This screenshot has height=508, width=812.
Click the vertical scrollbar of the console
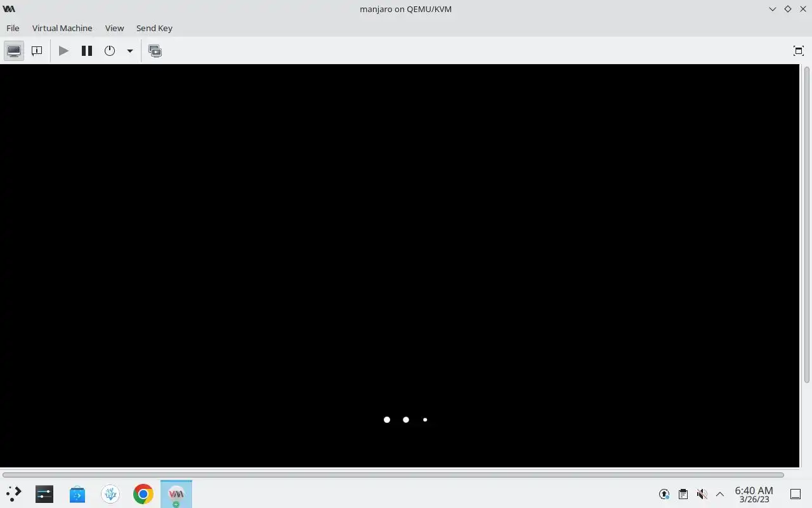coord(807,224)
